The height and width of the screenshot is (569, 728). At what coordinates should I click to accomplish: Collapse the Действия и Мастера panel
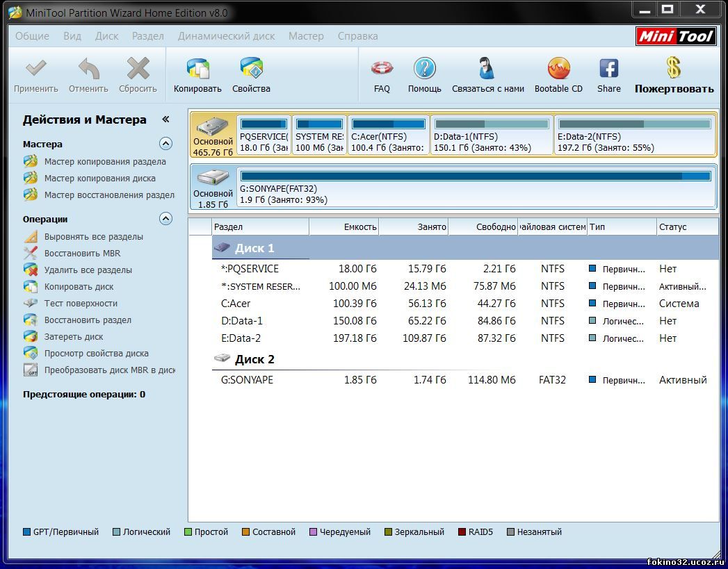click(x=165, y=119)
